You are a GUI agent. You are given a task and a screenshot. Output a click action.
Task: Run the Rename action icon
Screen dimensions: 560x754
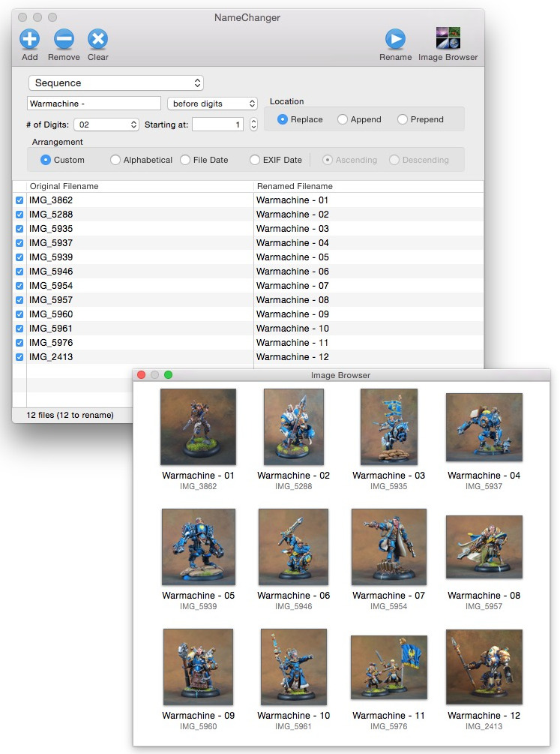[x=395, y=39]
